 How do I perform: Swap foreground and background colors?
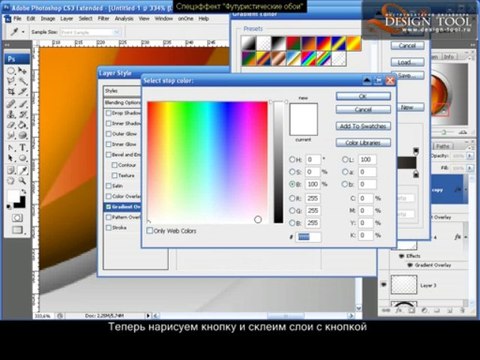pos(23,192)
